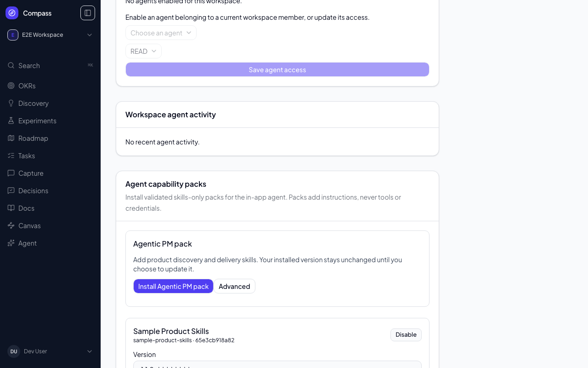Screen dimensions: 588x368
Task: Expand the E2E Workspace switcher
Action: coord(50,35)
